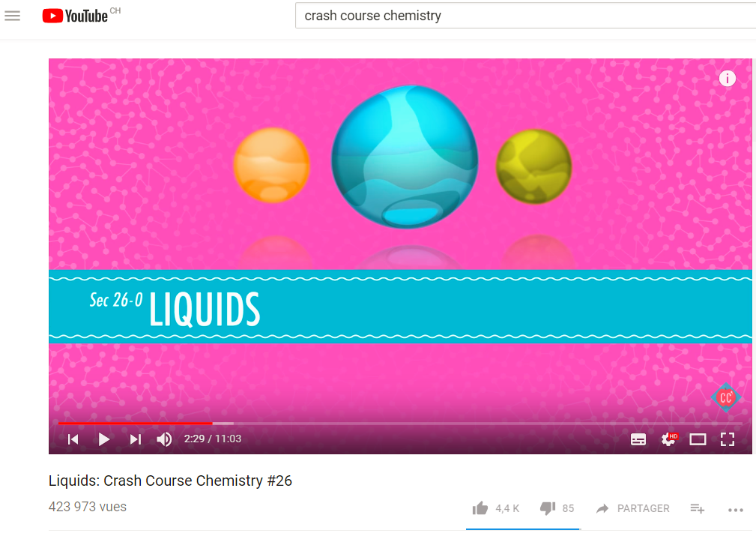Open the add to playlist menu
The height and width of the screenshot is (536, 756).
(x=697, y=508)
